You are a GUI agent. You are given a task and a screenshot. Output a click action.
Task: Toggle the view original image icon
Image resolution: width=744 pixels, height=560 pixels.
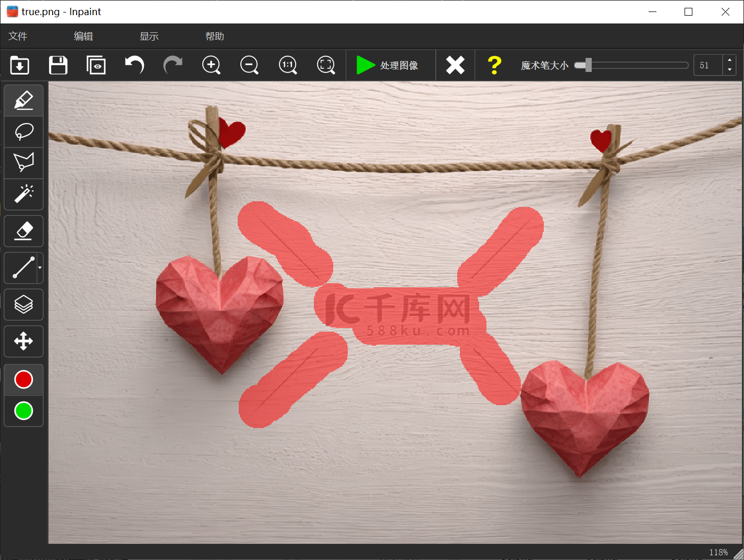point(96,65)
